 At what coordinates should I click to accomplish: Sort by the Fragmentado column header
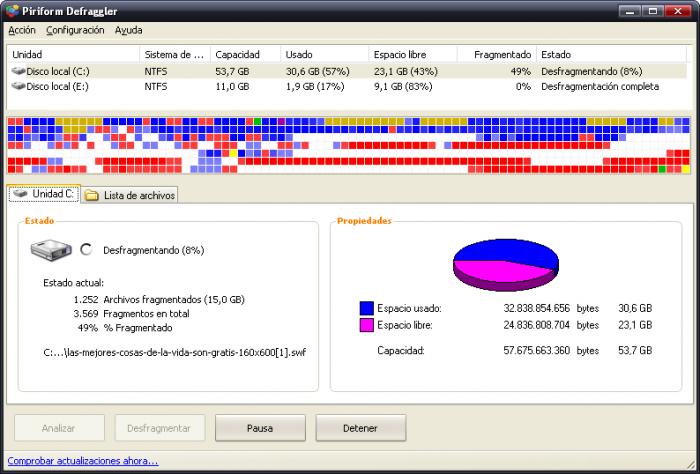[x=497, y=54]
